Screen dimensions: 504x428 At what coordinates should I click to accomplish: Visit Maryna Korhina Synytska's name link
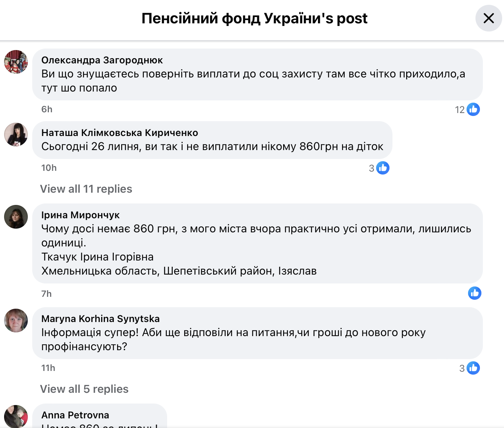point(100,319)
